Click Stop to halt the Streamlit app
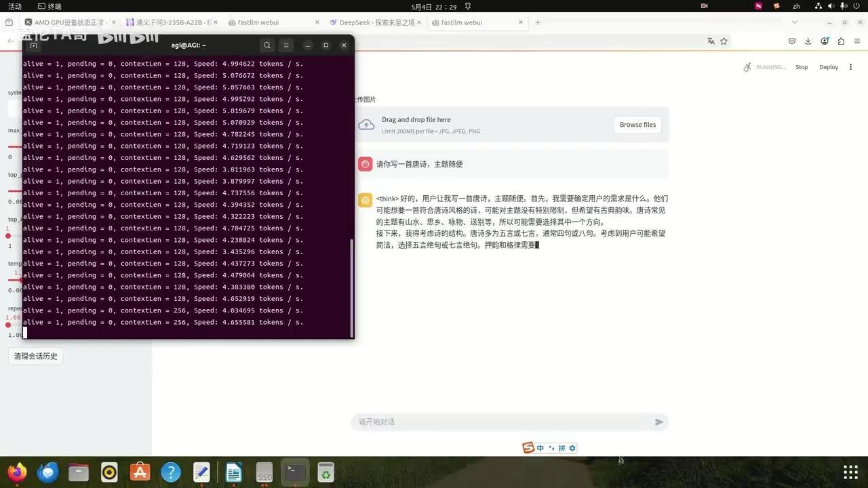This screenshot has height=488, width=868. 802,67
